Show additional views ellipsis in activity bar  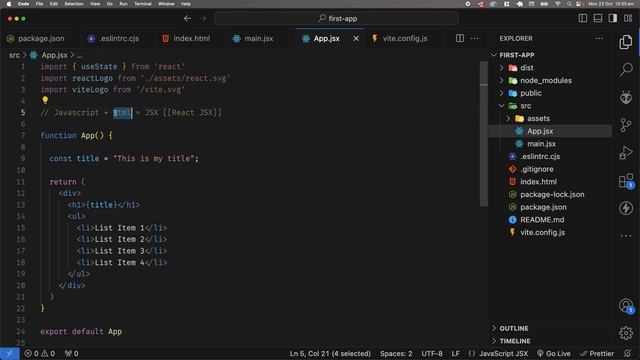(x=626, y=236)
